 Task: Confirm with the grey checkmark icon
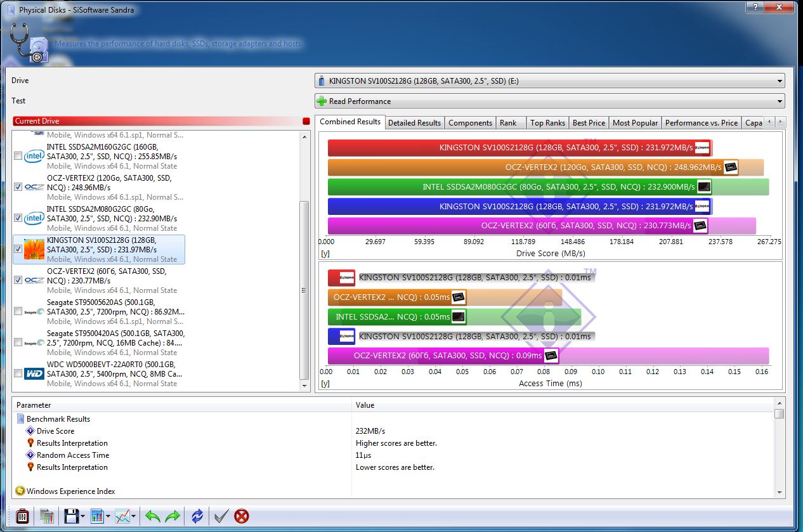221,516
